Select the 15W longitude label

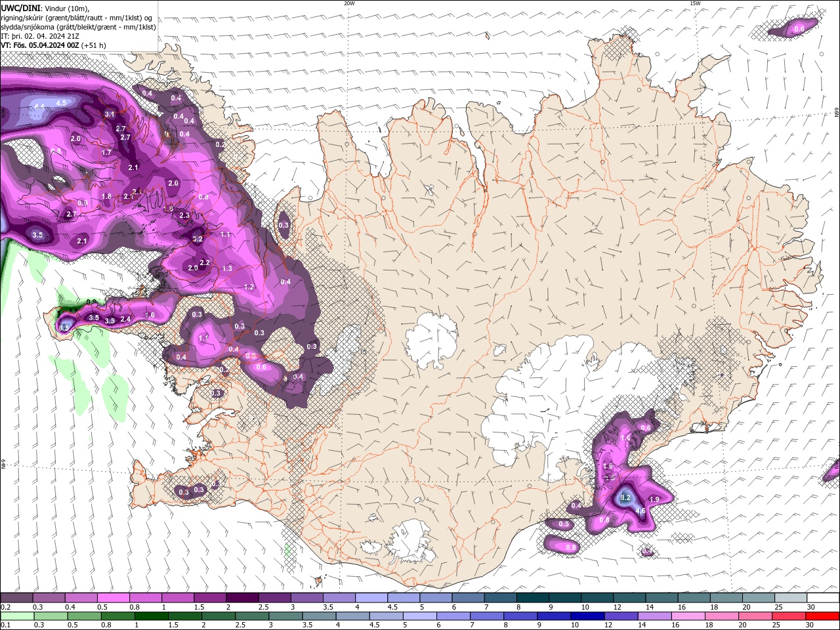click(x=695, y=3)
